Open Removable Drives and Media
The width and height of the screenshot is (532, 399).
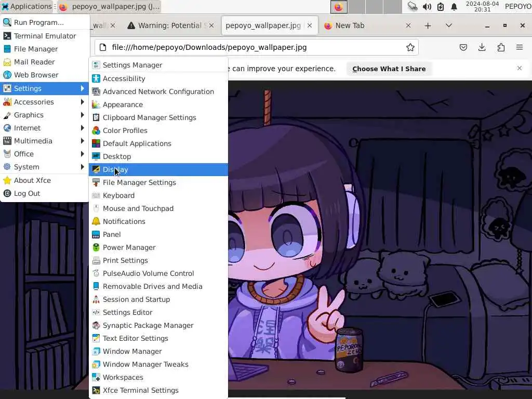coord(158,286)
